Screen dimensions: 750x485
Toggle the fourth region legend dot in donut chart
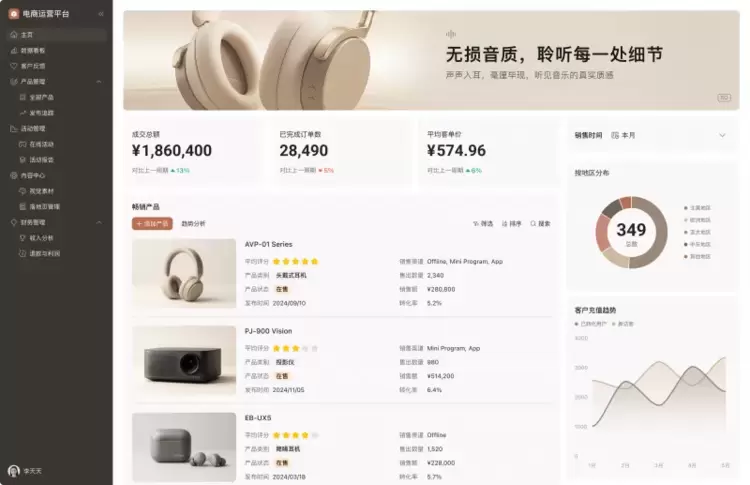686,244
